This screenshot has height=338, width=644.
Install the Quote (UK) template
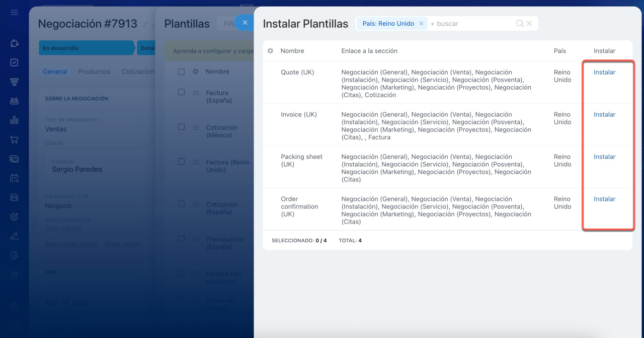click(604, 72)
